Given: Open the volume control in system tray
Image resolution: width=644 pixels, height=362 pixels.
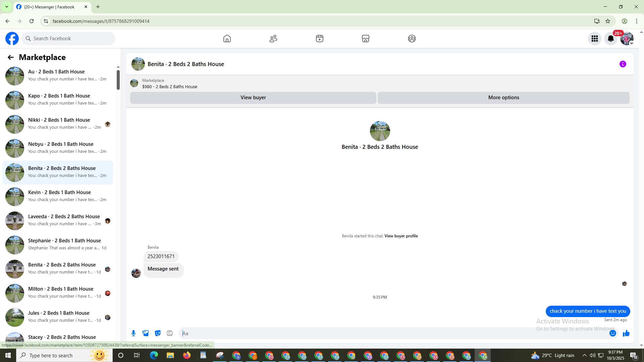Looking at the screenshot, I should coord(593,355).
